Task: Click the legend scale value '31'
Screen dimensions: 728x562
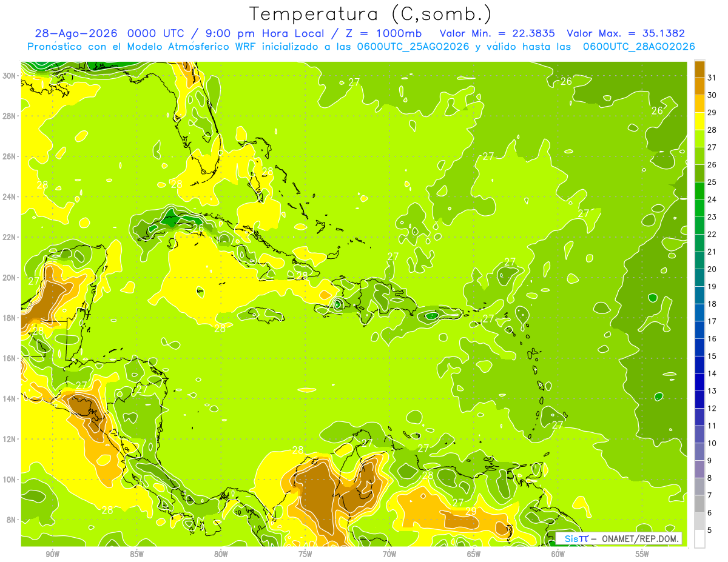Action: 712,77
